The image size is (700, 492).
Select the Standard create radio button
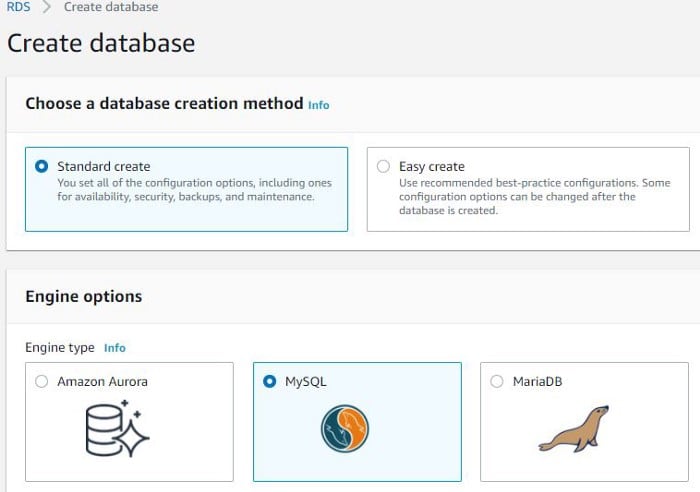[x=42, y=167]
